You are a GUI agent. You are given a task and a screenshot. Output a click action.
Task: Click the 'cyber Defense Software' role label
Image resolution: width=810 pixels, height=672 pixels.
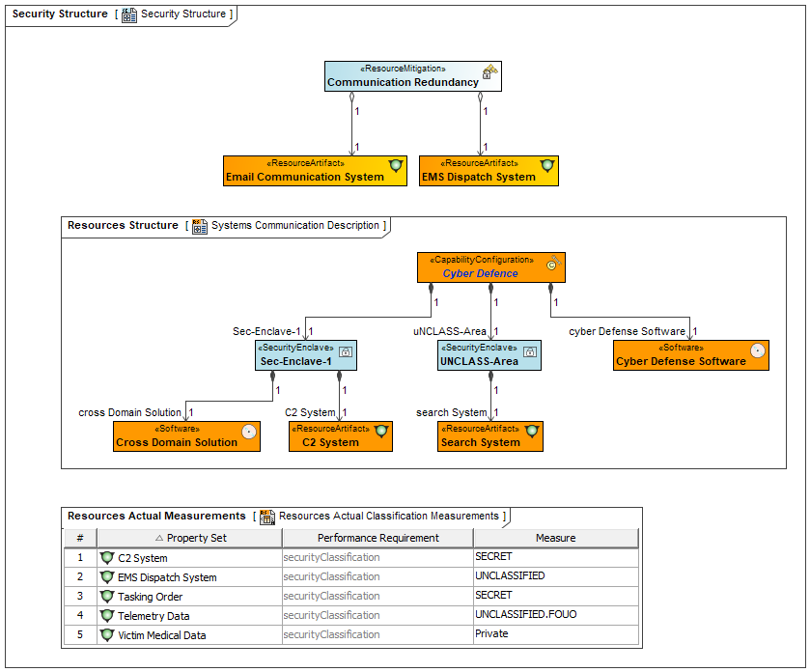coord(628,331)
